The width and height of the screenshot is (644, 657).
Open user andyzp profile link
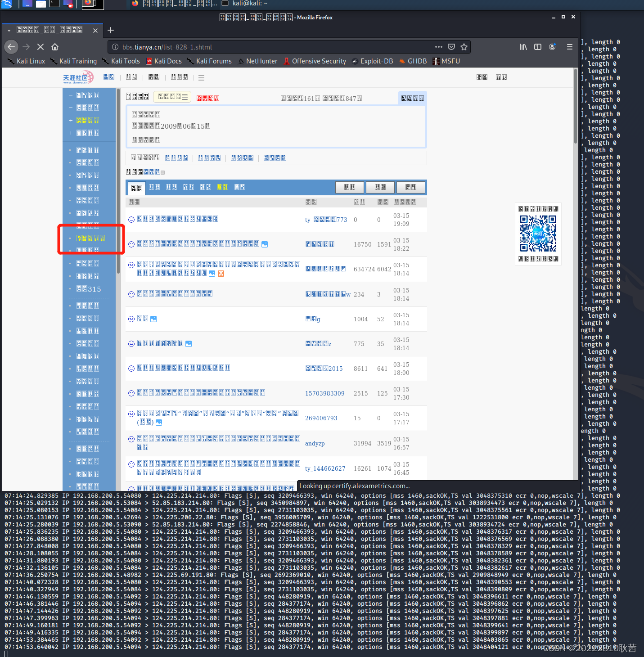click(x=315, y=443)
